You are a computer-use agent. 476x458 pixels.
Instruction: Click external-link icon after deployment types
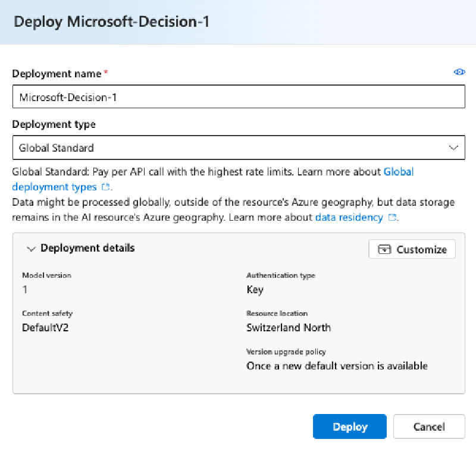105,187
